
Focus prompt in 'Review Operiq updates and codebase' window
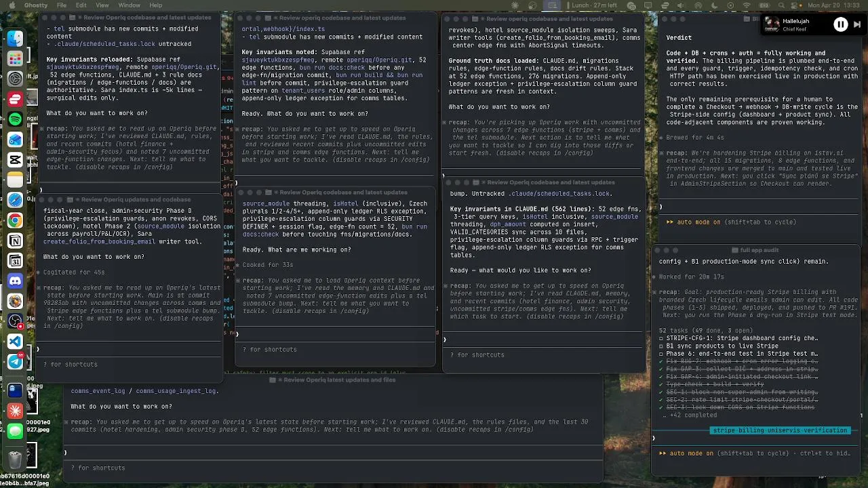tap(129, 349)
